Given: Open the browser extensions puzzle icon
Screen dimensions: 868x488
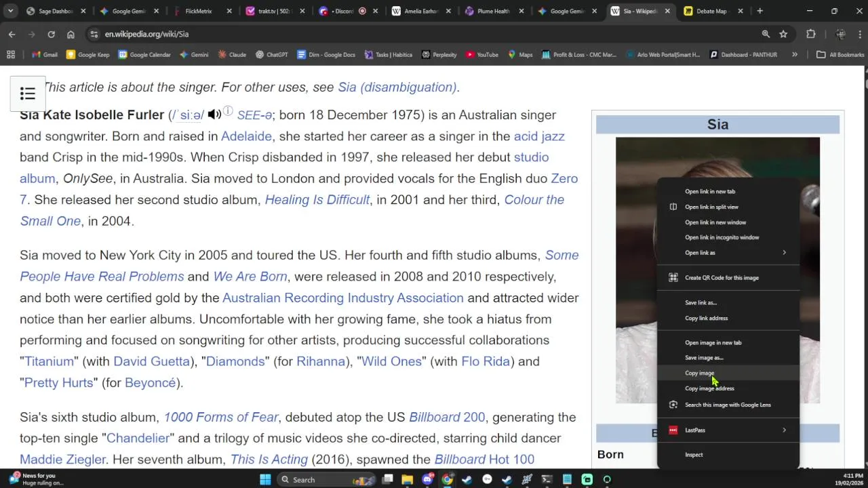Looking at the screenshot, I should [x=810, y=34].
